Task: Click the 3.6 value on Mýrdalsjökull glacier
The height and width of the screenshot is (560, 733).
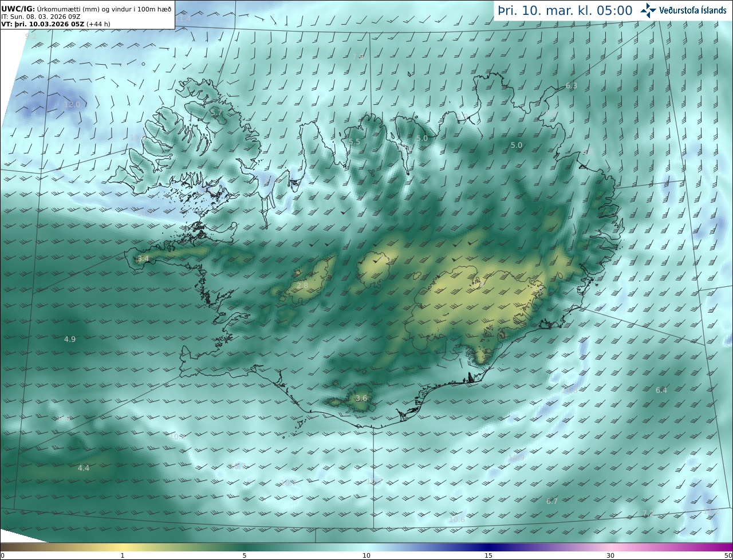Action: click(x=361, y=399)
